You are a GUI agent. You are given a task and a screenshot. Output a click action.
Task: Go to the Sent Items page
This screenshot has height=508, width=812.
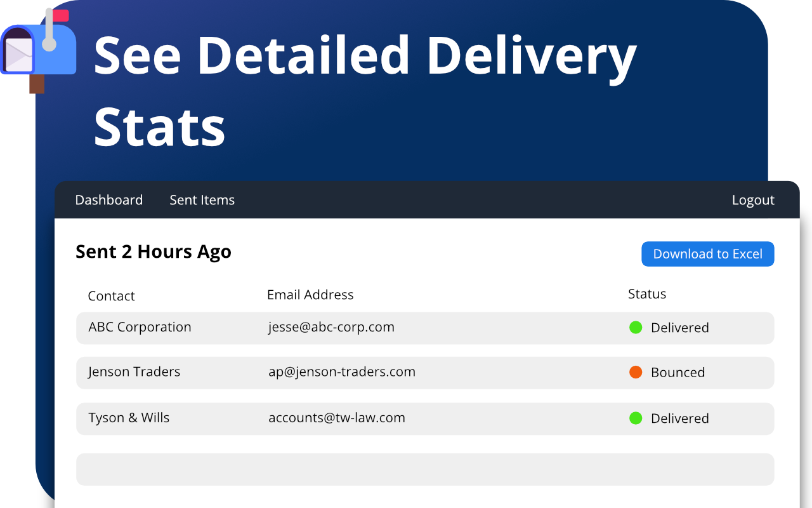202,200
